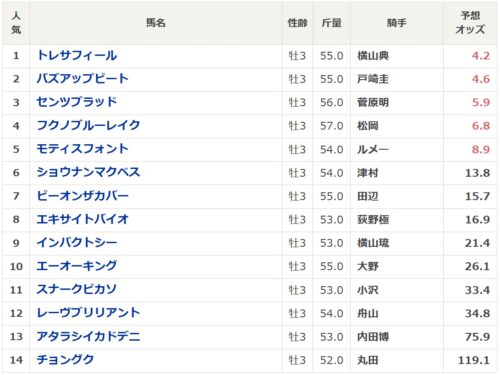Click the 予想オッズ column header
This screenshot has width=500, height=375.
[x=470, y=23]
